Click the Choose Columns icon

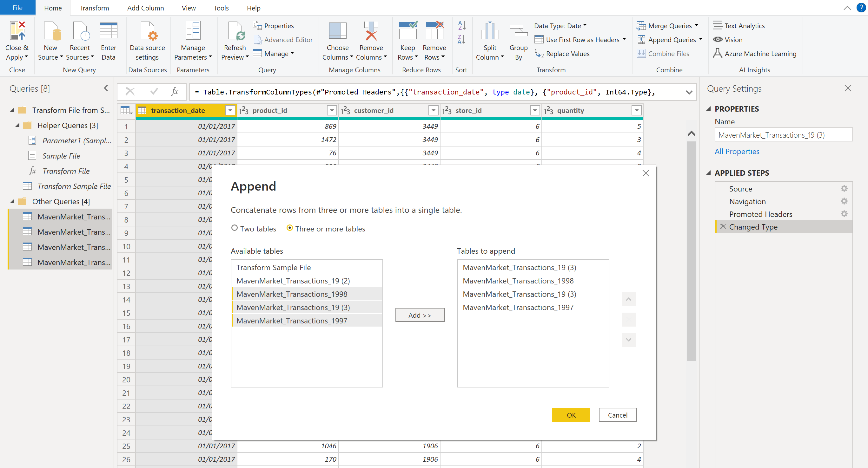coord(337,31)
